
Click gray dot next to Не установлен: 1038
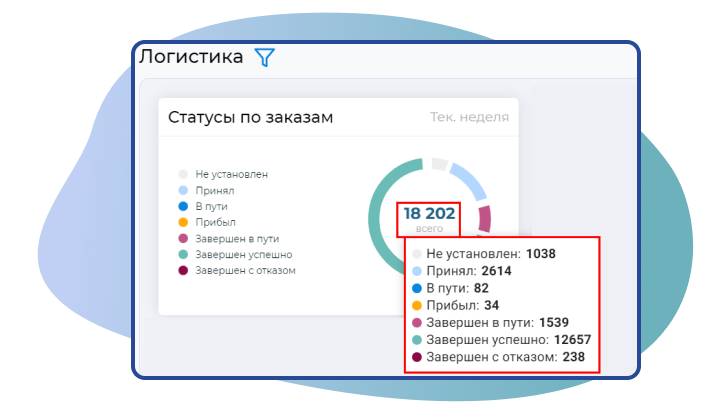[x=417, y=254]
